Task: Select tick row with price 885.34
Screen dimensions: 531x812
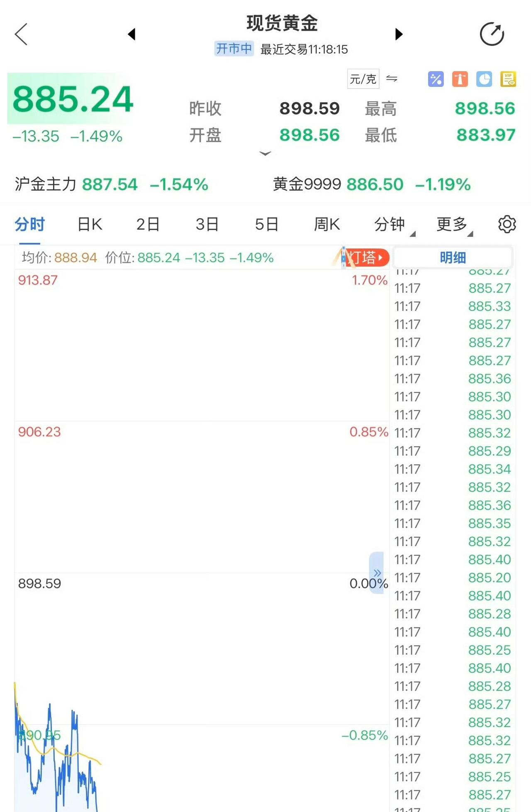Action: pyautogui.click(x=453, y=469)
